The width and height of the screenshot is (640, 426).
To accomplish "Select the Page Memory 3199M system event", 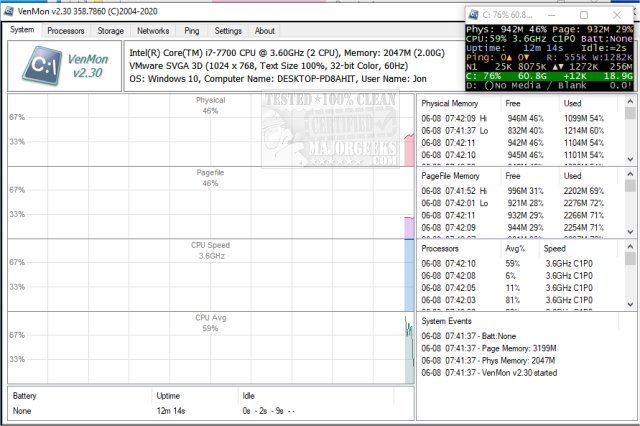I will (x=500, y=347).
